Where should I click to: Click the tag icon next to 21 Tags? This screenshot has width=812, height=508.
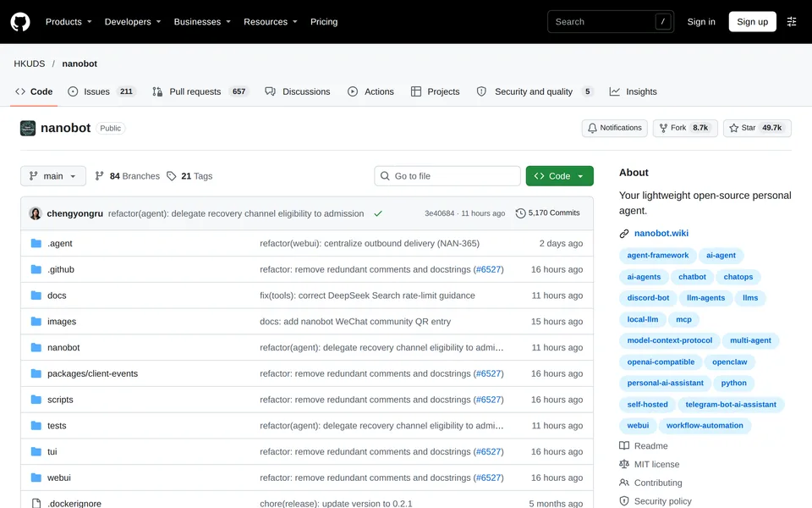point(172,176)
